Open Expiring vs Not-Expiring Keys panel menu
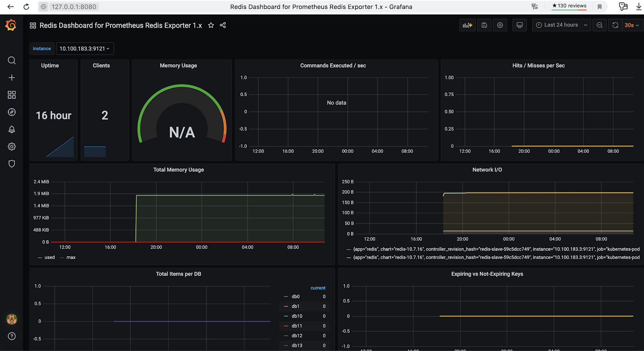 coord(487,274)
